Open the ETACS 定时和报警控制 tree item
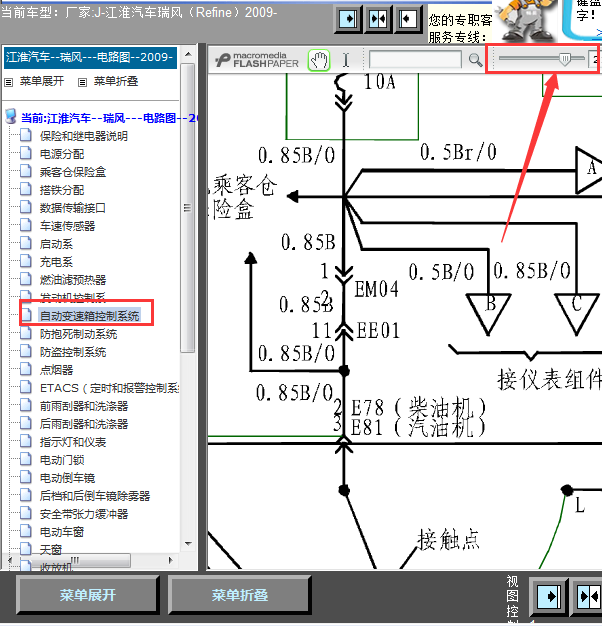This screenshot has width=602, height=626. pos(110,388)
